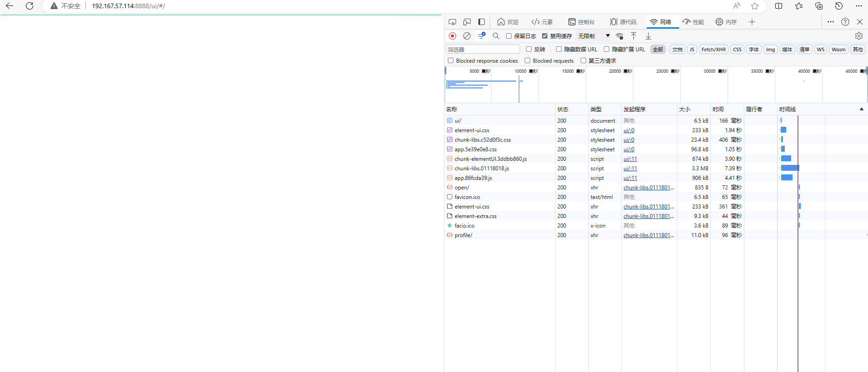This screenshot has width=868, height=372.
Task: Switch to the 性能 tab
Action: point(693,22)
